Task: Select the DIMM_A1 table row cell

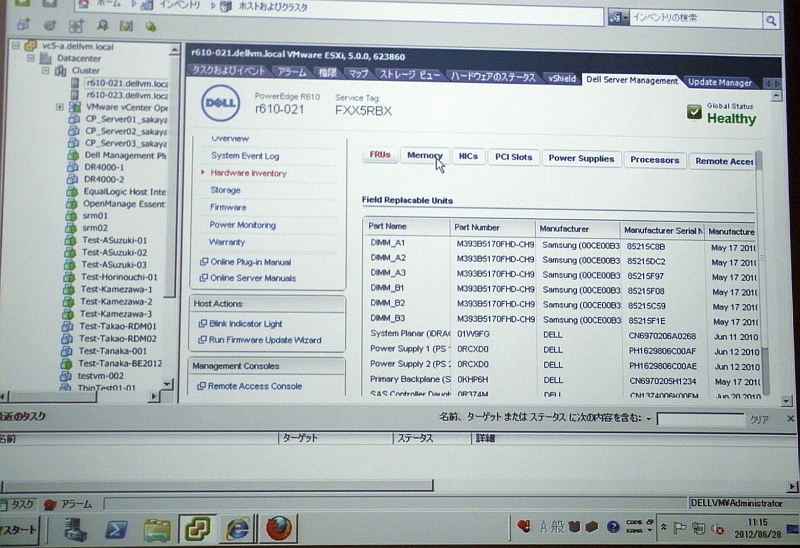Action: [388, 243]
